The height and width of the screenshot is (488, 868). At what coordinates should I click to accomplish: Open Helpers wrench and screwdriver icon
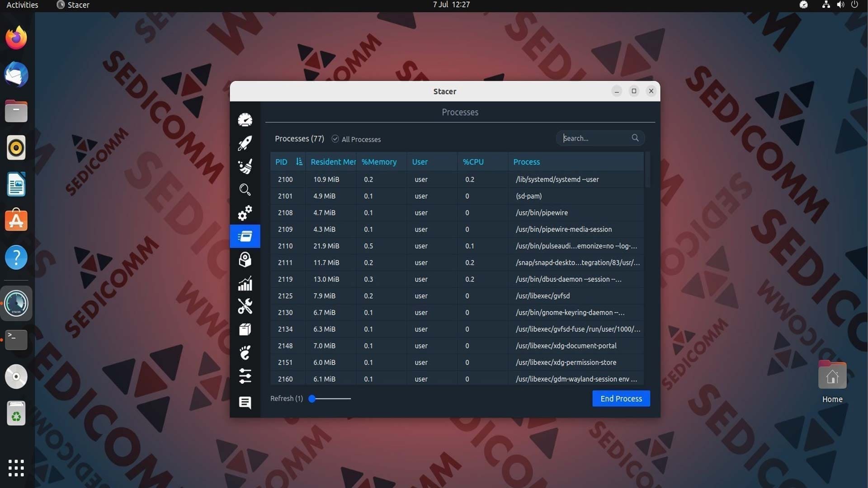click(245, 306)
